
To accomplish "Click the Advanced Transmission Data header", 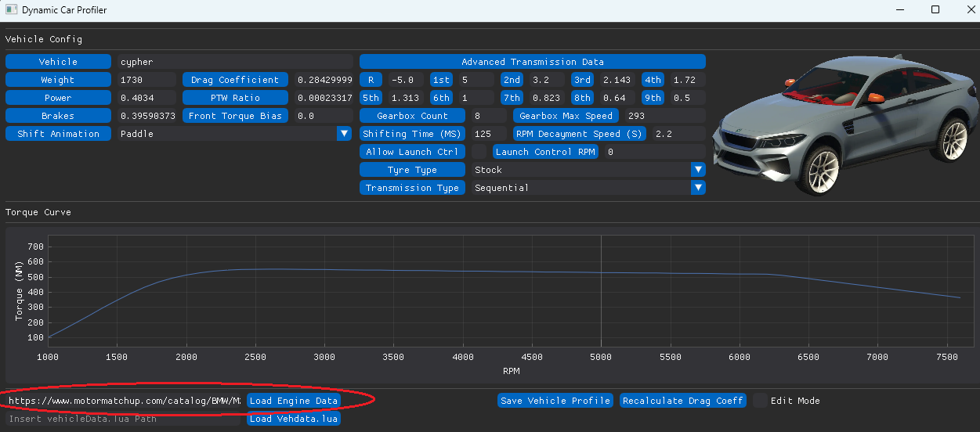I will point(532,62).
